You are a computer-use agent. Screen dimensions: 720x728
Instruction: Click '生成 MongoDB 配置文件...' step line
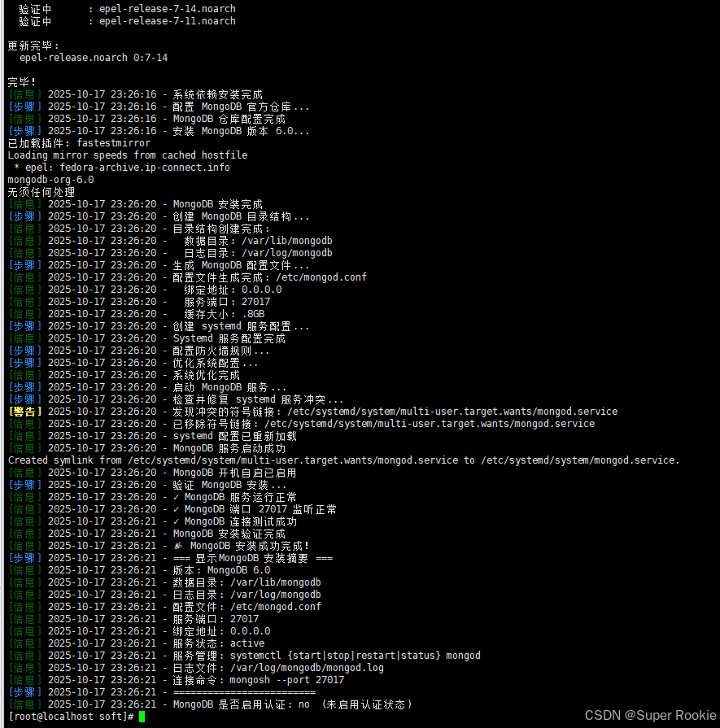pyautogui.click(x=241, y=264)
